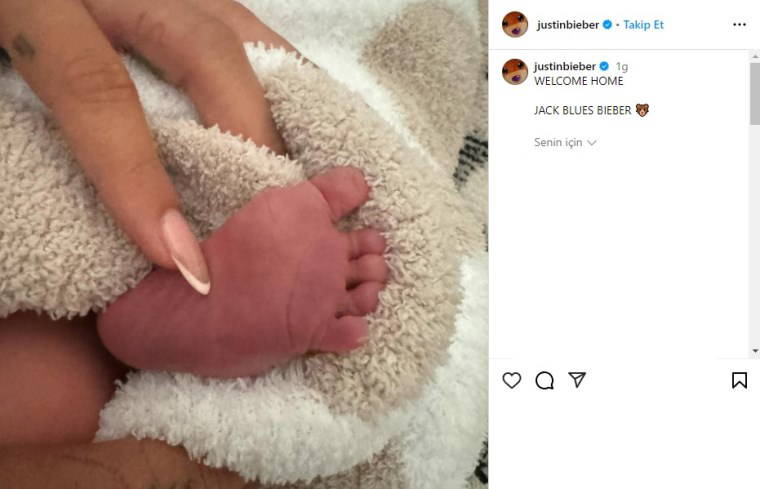Click the comments scrollbar up arrow
This screenshot has height=489, width=760.
coord(755,56)
